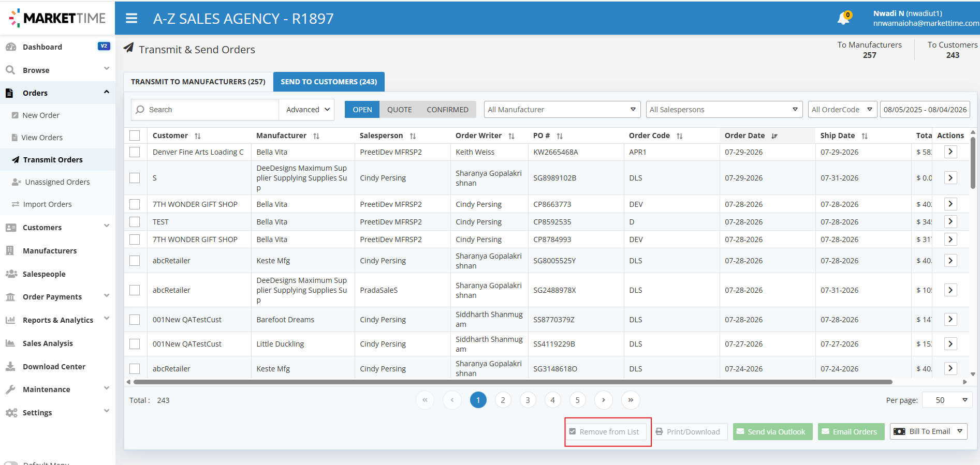This screenshot has width=980, height=465.
Task: Sort by Order Date column icon
Action: click(774, 136)
